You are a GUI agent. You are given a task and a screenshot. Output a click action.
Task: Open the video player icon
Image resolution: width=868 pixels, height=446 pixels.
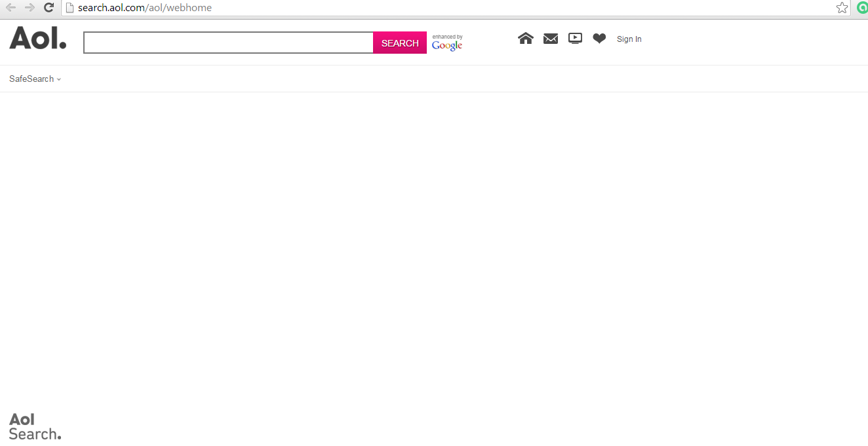coord(575,39)
